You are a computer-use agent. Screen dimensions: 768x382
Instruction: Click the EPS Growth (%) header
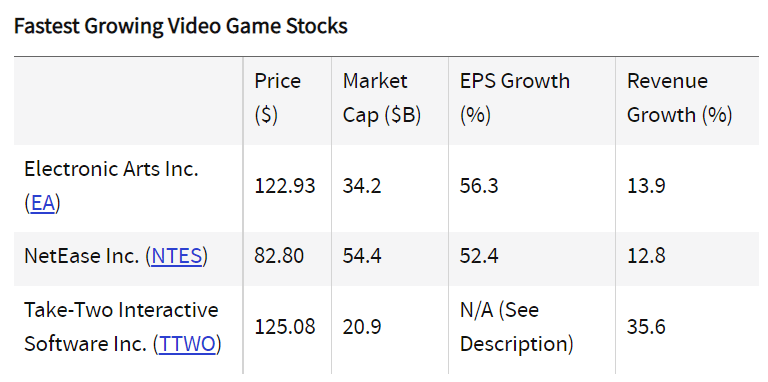[514, 98]
